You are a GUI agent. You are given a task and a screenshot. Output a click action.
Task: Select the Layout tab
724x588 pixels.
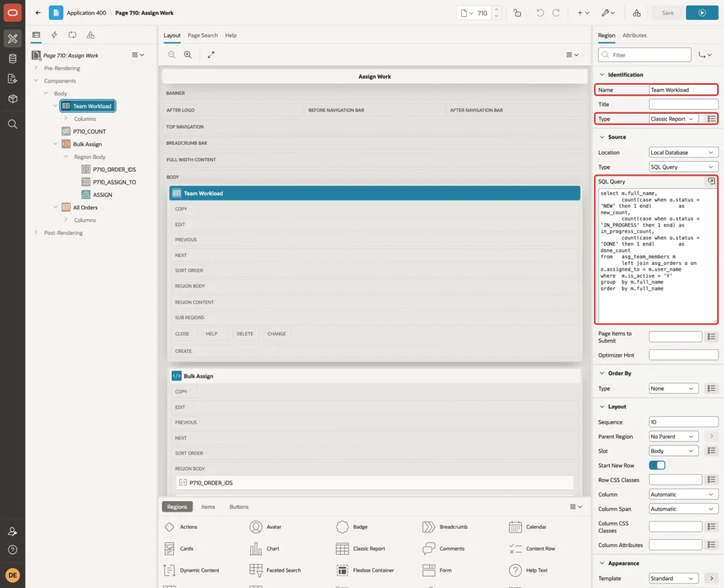(x=172, y=35)
